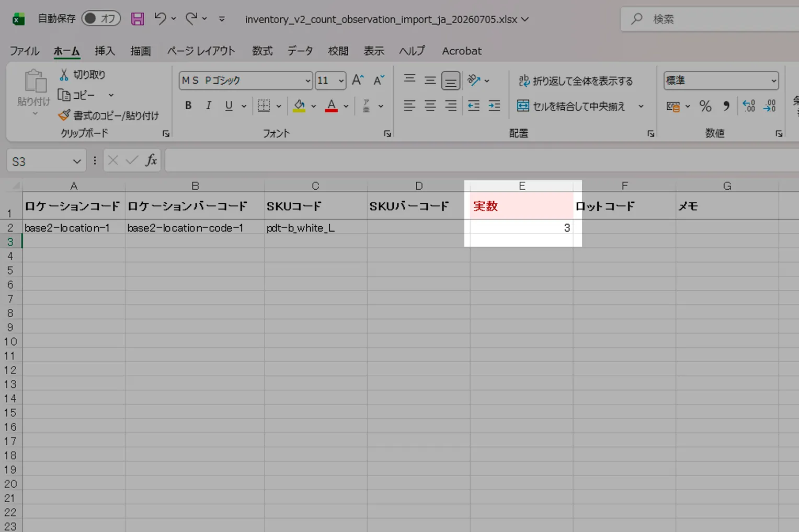
Task: Click Merge & Center (セルを結合して中央揃え) button
Action: tap(571, 106)
